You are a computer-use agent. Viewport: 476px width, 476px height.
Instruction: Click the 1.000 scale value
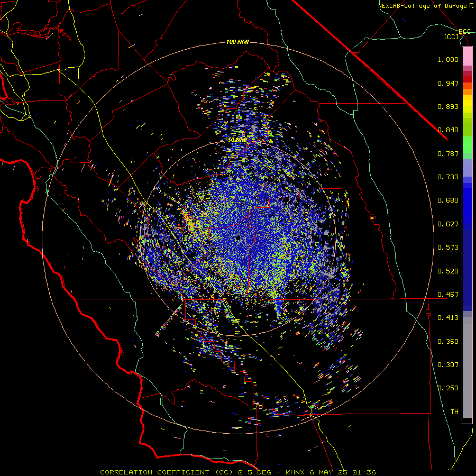click(448, 59)
